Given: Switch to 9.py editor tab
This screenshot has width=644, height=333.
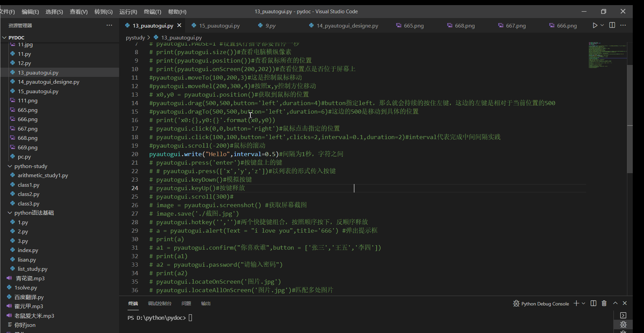Looking at the screenshot, I should [x=270, y=26].
